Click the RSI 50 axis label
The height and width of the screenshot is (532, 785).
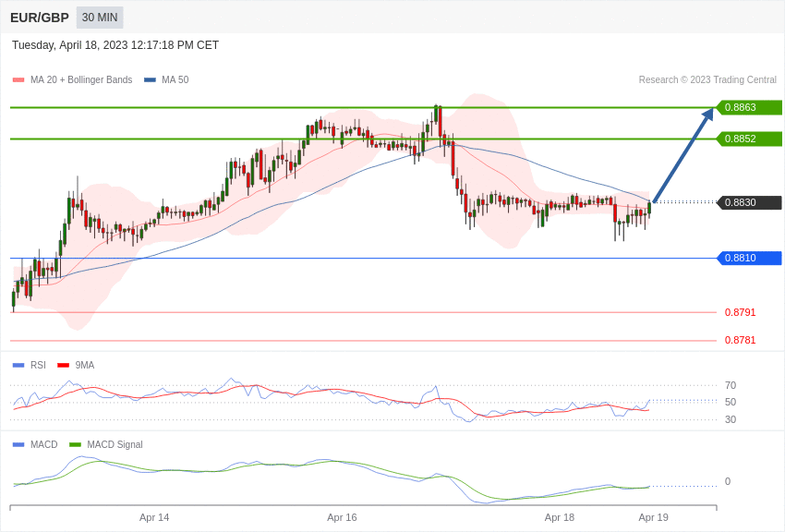[x=731, y=402]
